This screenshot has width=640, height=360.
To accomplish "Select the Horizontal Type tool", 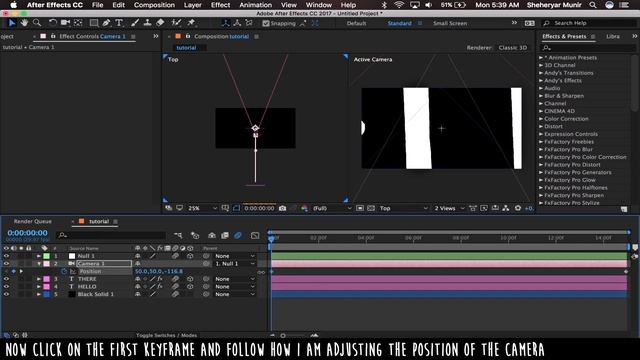I will (x=119, y=23).
